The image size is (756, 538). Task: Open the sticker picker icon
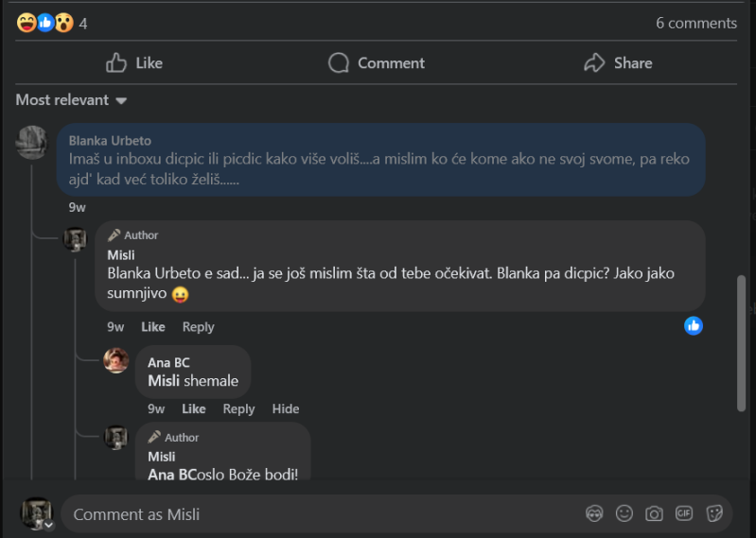coord(714,513)
